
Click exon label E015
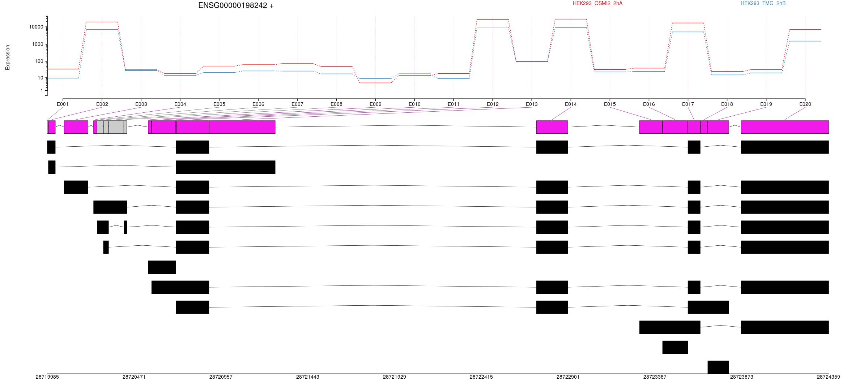coord(610,104)
